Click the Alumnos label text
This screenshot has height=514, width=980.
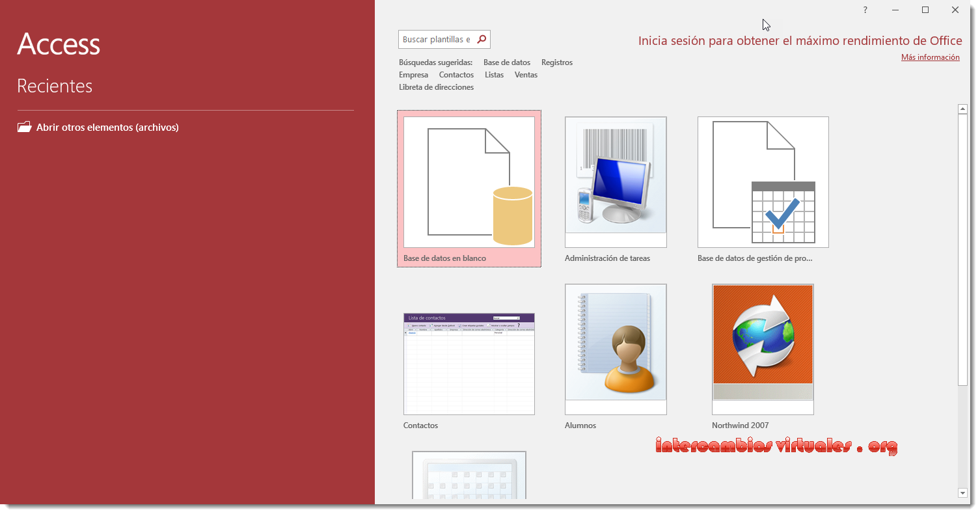click(x=580, y=426)
